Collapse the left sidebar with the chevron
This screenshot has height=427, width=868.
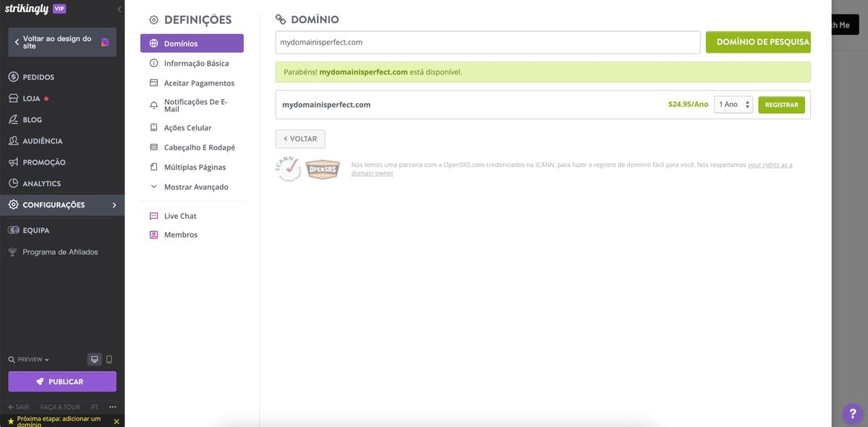119,9
